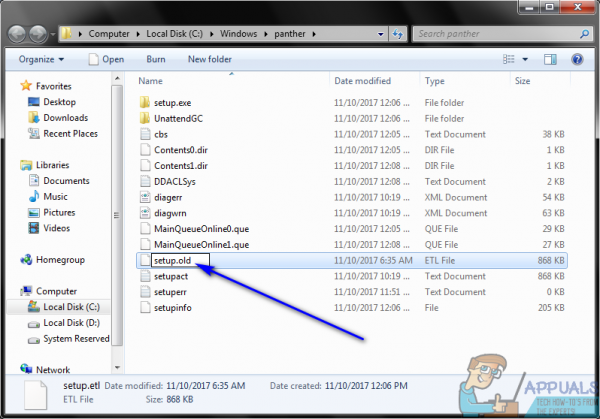Toggle the preview pane icon
This screenshot has height=419, width=600.
click(550, 59)
